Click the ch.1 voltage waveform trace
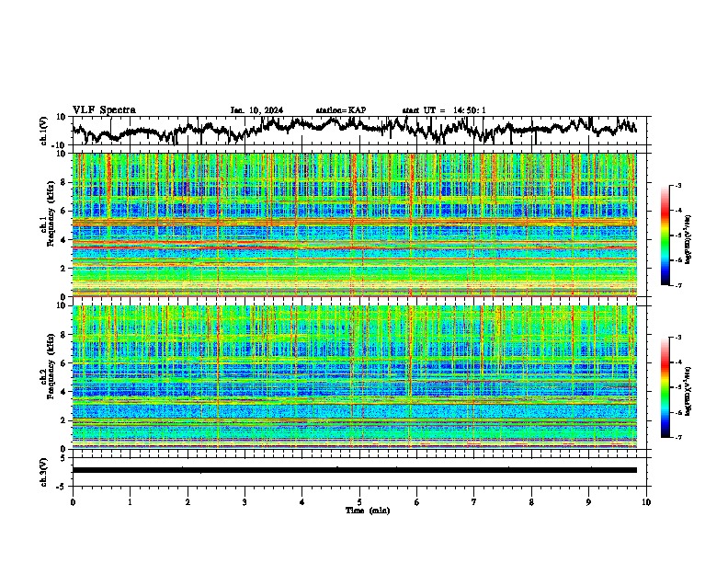 pos(355,129)
